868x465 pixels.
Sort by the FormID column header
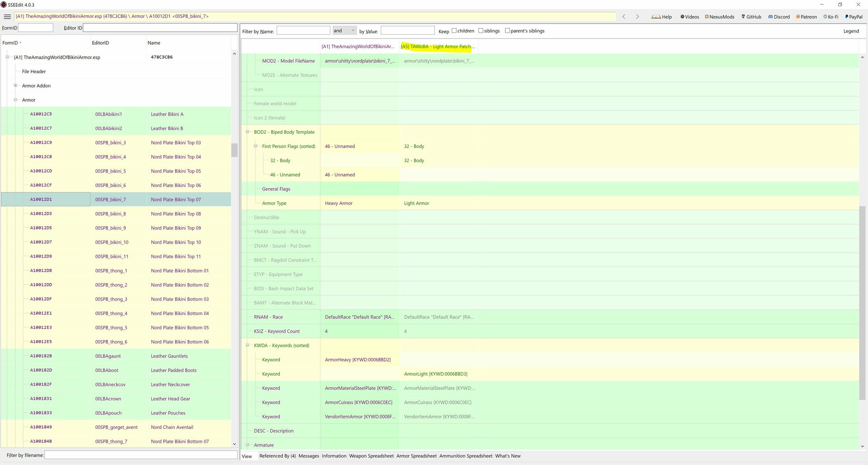click(x=45, y=43)
